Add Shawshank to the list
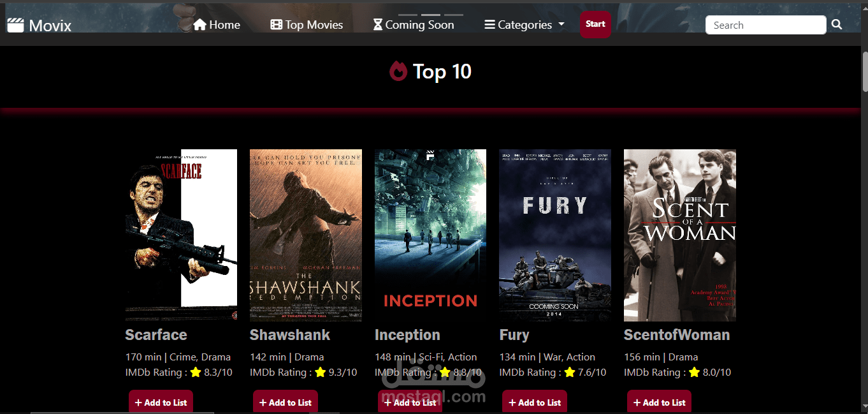 tap(286, 402)
